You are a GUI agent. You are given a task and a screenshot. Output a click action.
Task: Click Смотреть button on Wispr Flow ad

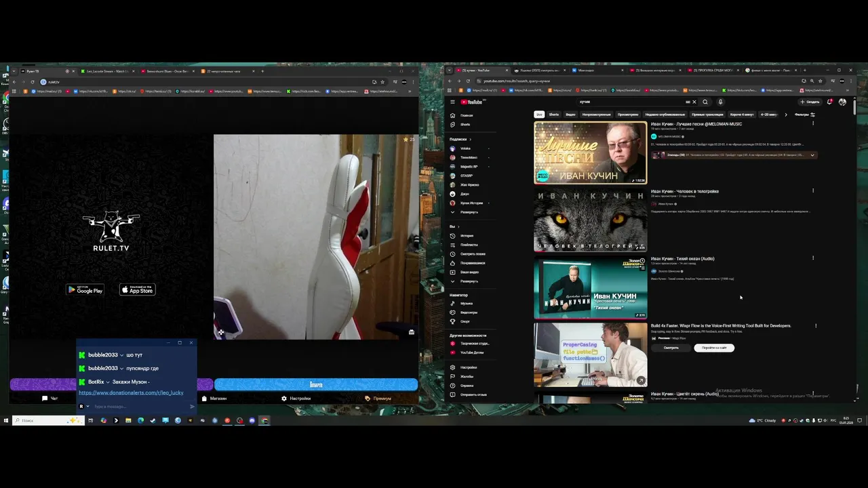click(671, 348)
